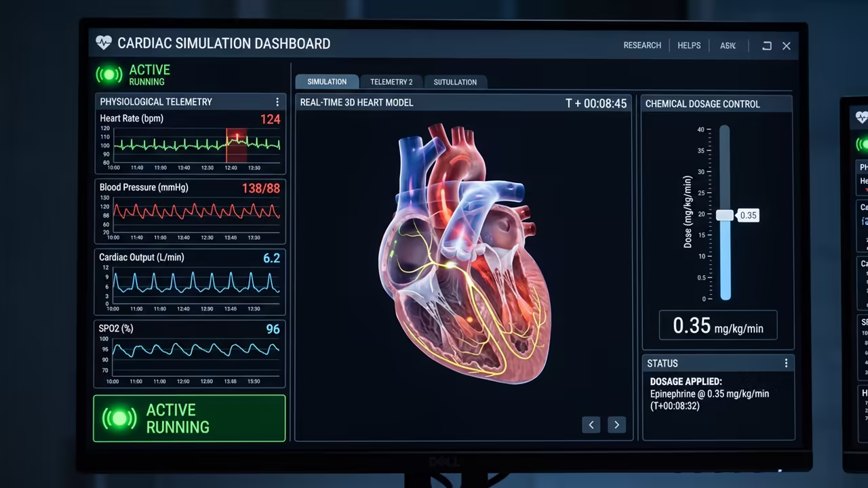Click the Chemical Dosage Control header
The height and width of the screenshot is (488, 868).
pyautogui.click(x=703, y=104)
